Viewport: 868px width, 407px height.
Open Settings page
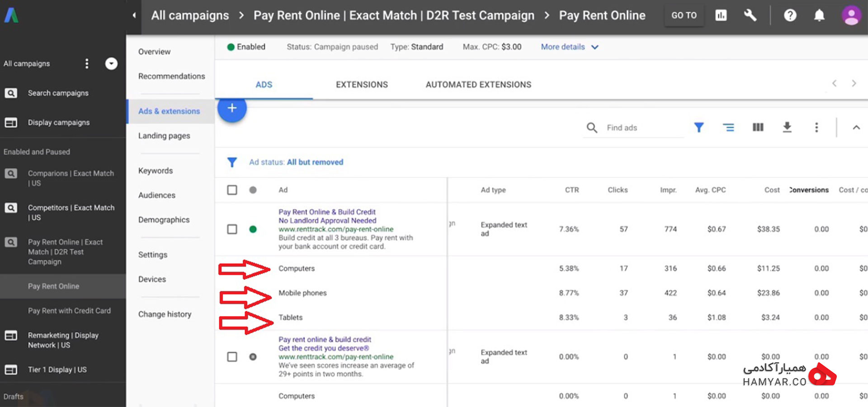point(152,255)
